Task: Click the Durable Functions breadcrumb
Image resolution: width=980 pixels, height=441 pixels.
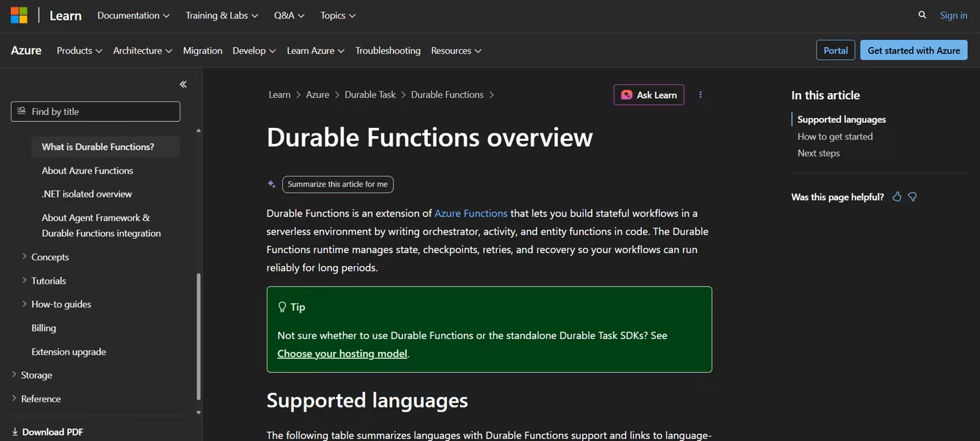Action: coord(447,95)
